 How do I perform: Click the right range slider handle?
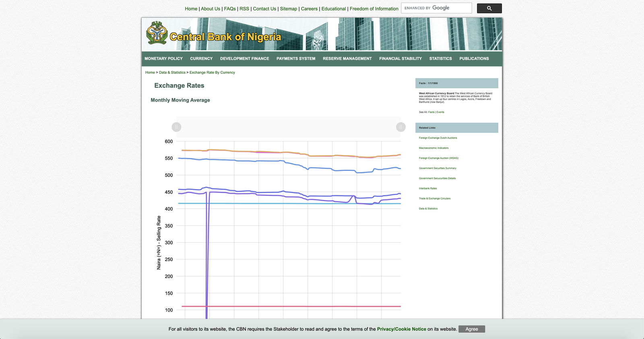click(401, 127)
